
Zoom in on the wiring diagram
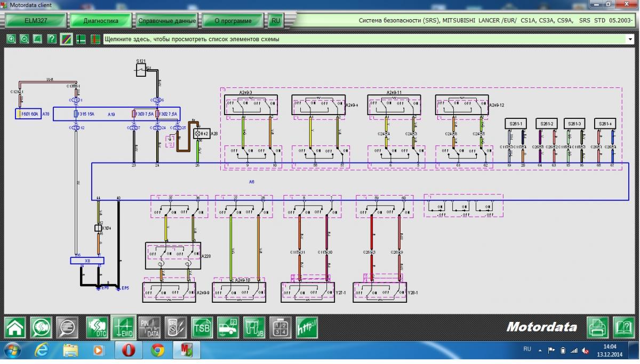point(12,39)
